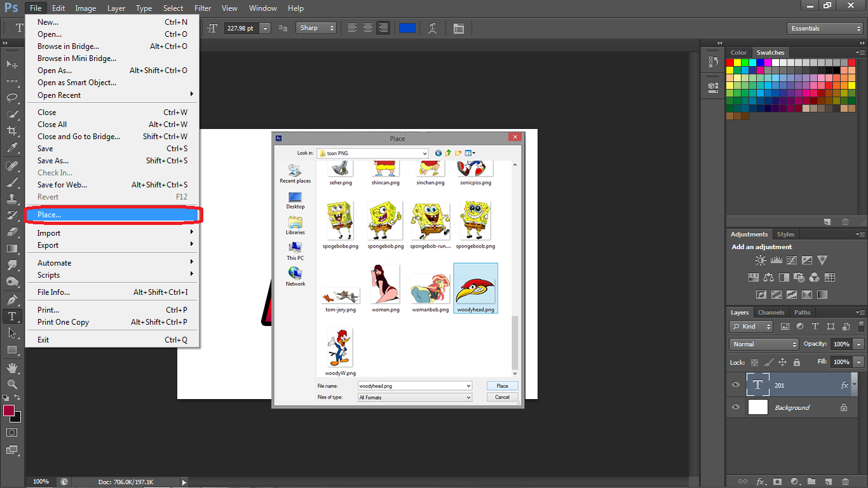Toggle type layer filter
Image resolution: width=868 pixels, height=488 pixels.
pyautogui.click(x=815, y=327)
